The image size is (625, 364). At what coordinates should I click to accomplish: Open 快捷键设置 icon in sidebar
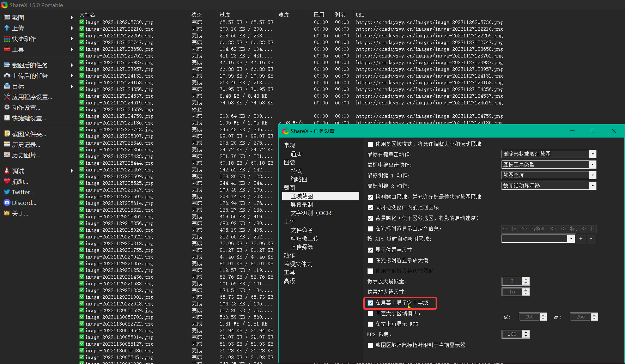[x=7, y=118]
